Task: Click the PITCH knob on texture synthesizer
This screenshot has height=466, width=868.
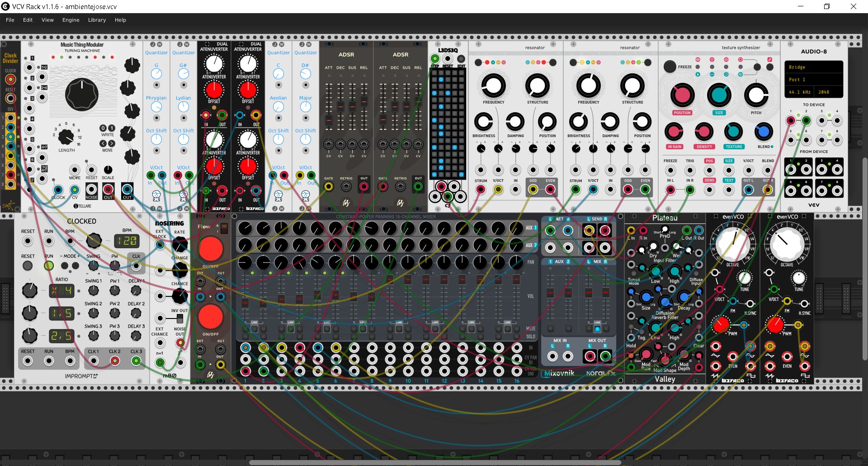Action: (756, 95)
